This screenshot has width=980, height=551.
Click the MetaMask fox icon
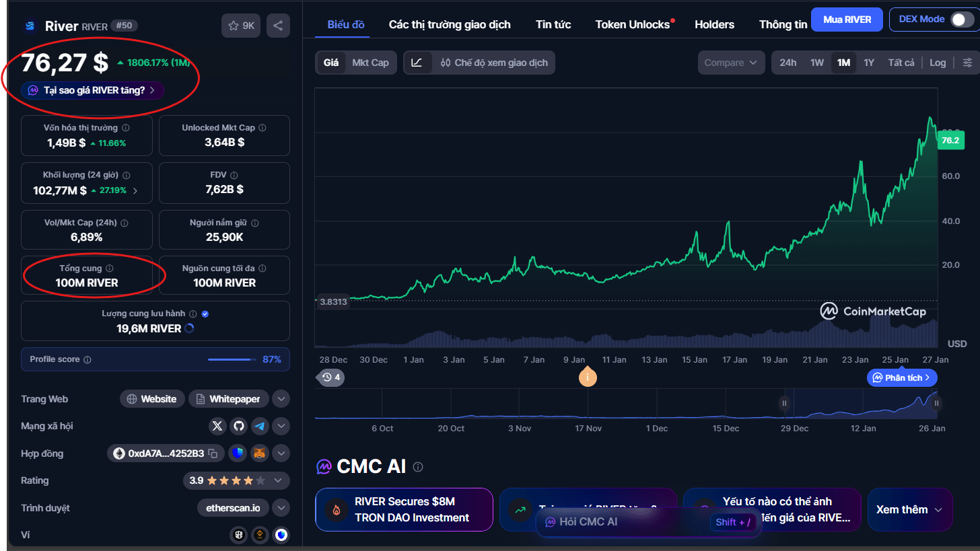pos(259,453)
